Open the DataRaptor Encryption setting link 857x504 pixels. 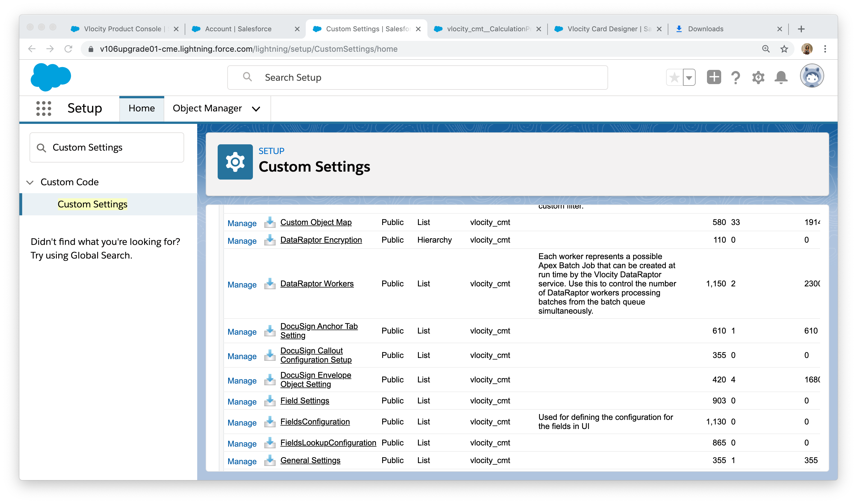tap(321, 240)
